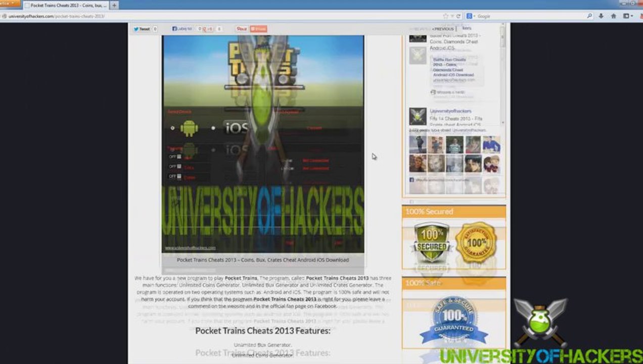Click the faded Battle Run post avatar

pyautogui.click(x=418, y=55)
